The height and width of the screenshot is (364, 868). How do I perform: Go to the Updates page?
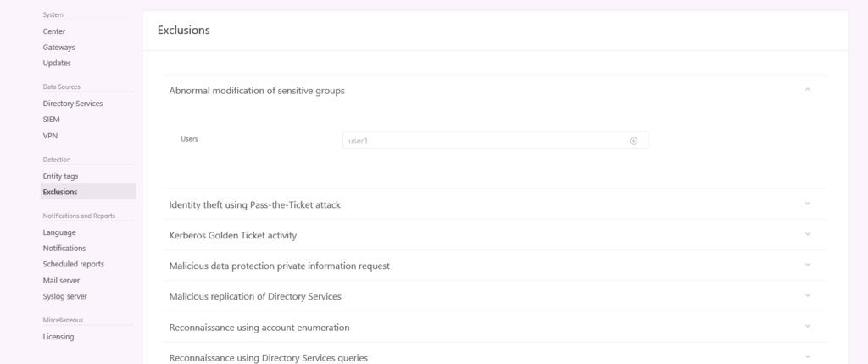point(57,63)
